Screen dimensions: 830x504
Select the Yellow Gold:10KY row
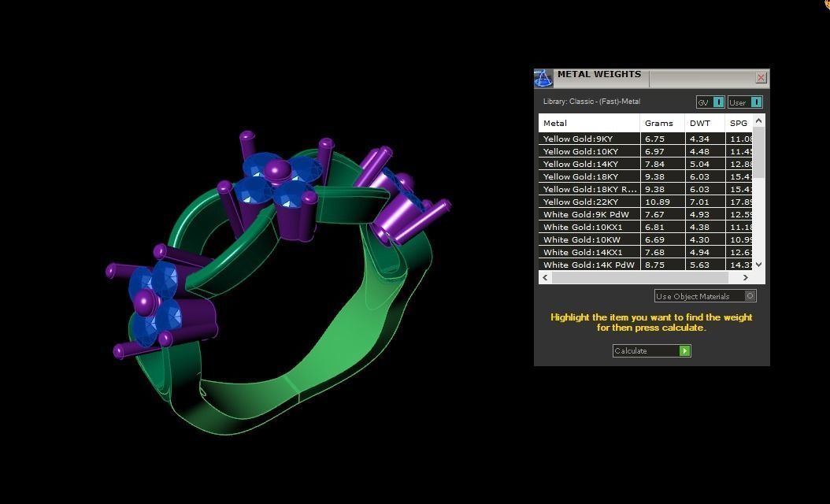pos(646,151)
